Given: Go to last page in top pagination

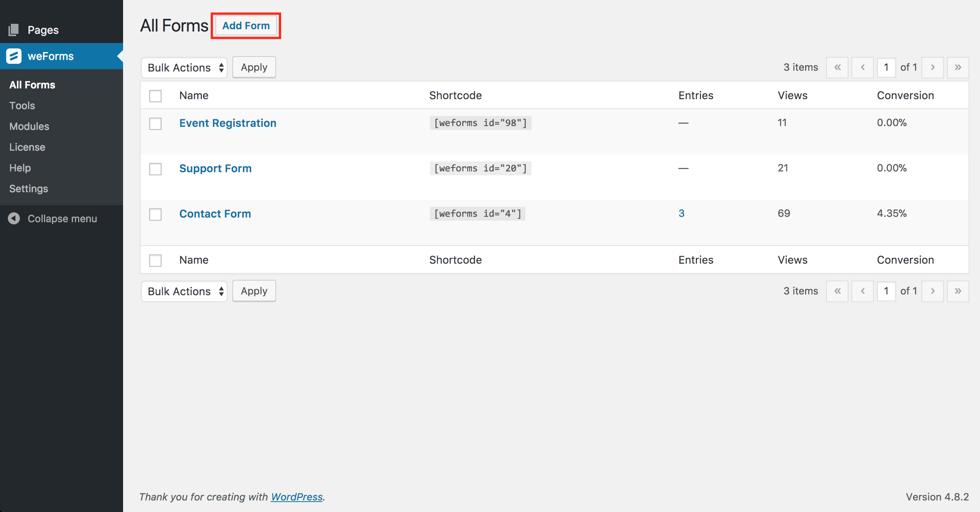Looking at the screenshot, I should tap(958, 68).
